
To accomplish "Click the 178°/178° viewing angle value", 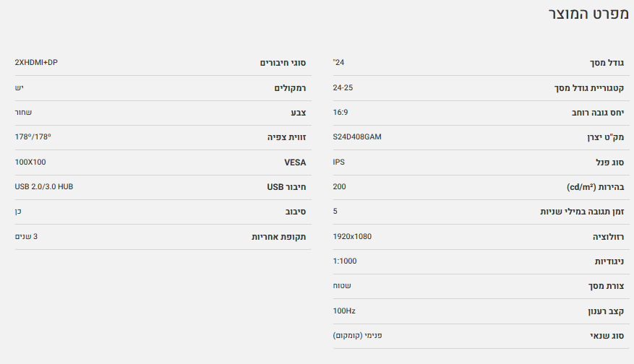I will pyautogui.click(x=33, y=137).
